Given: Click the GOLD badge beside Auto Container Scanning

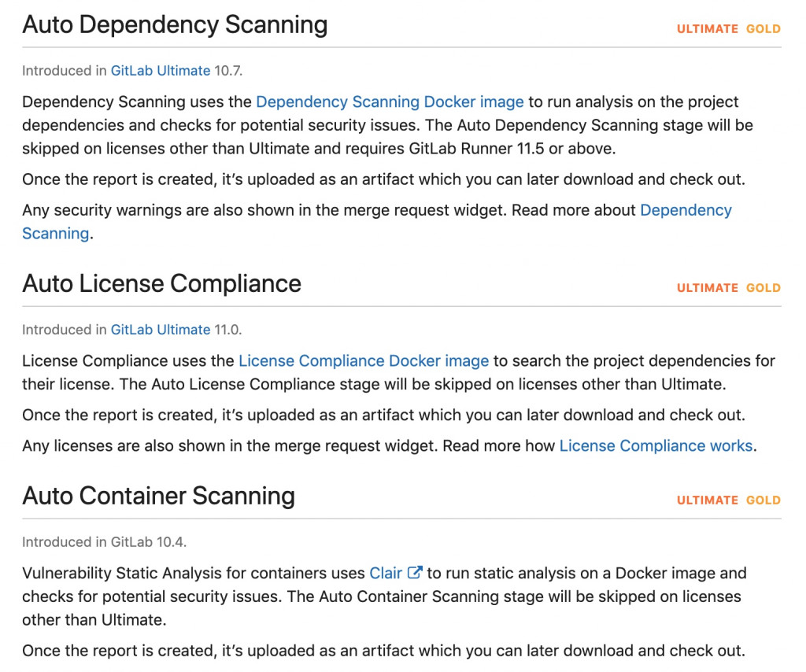Looking at the screenshot, I should pos(763,500).
